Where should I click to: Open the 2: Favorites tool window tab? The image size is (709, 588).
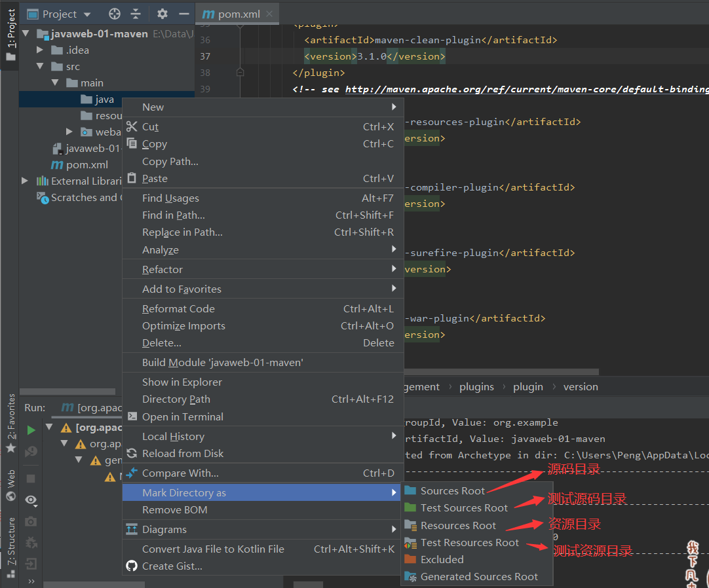click(11, 424)
